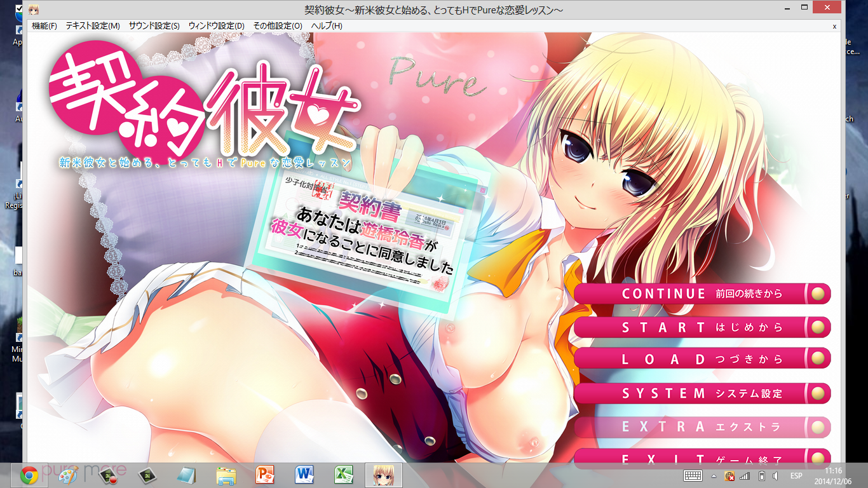Open the ヘルプ(H) menu

point(327,26)
